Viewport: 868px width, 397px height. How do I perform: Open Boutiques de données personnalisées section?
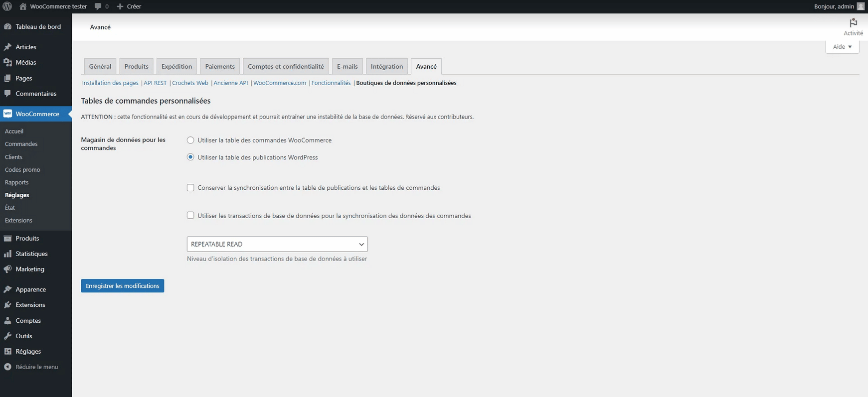(x=406, y=83)
